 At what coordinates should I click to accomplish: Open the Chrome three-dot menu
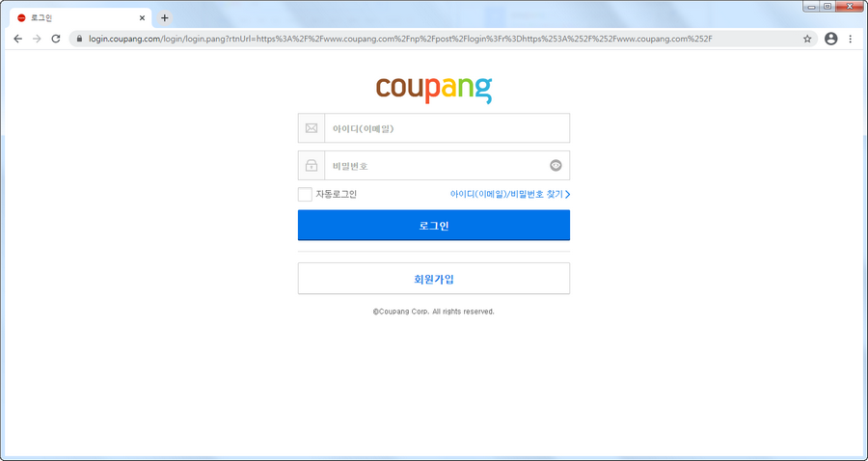tap(851, 39)
